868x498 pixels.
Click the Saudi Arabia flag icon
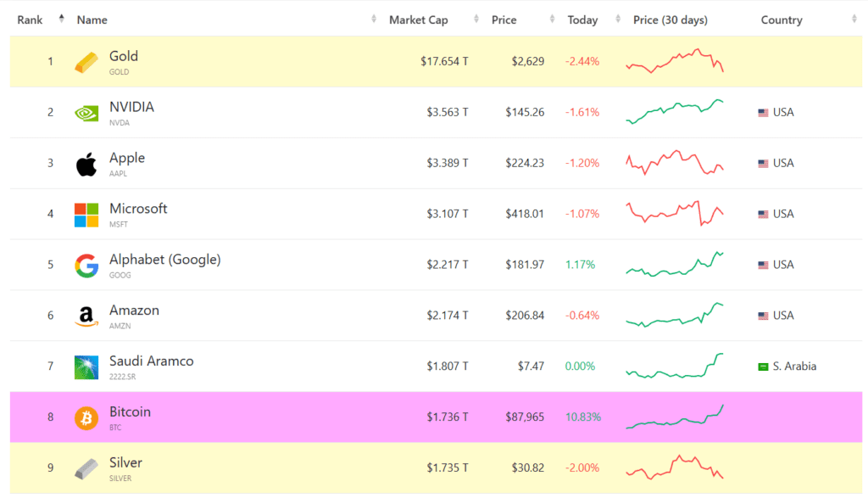[x=763, y=367]
